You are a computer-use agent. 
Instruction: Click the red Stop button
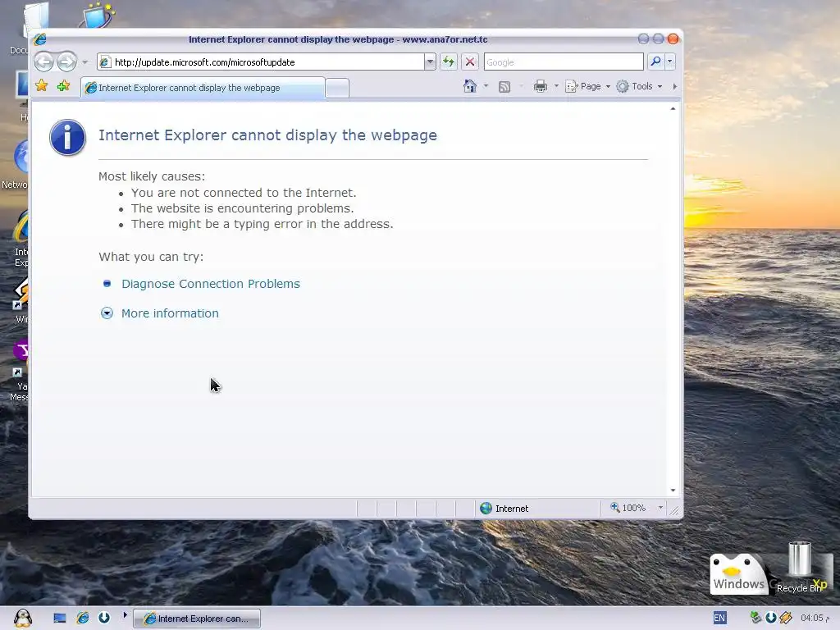click(x=470, y=62)
